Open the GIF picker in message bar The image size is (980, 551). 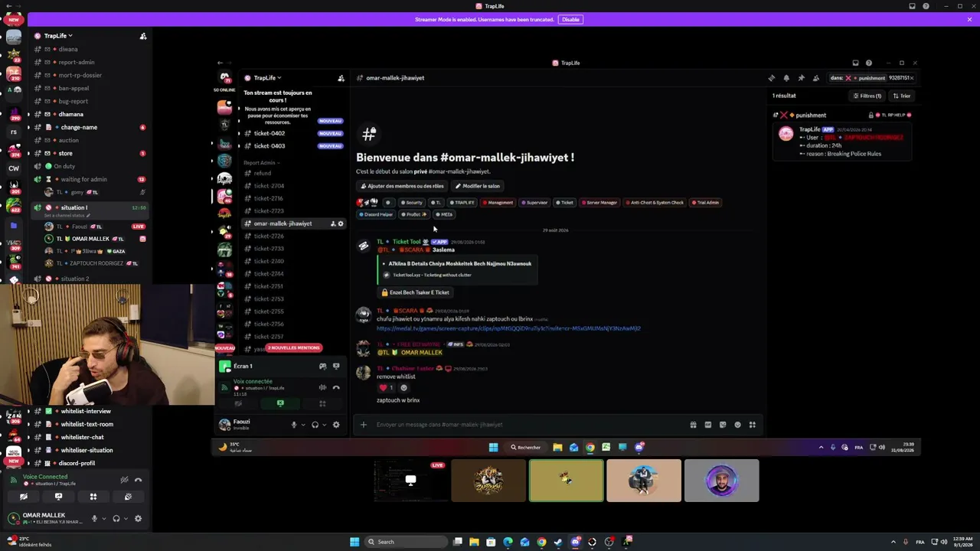[x=708, y=425]
